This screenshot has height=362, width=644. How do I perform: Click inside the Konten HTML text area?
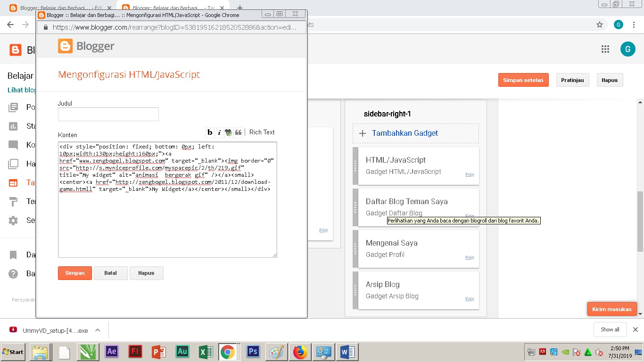click(x=167, y=199)
